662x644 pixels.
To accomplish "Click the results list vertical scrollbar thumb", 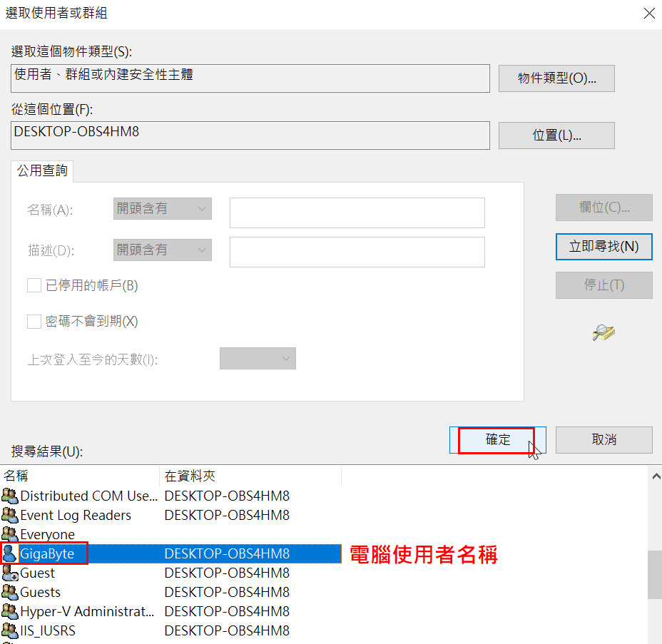I will pyautogui.click(x=654, y=575).
